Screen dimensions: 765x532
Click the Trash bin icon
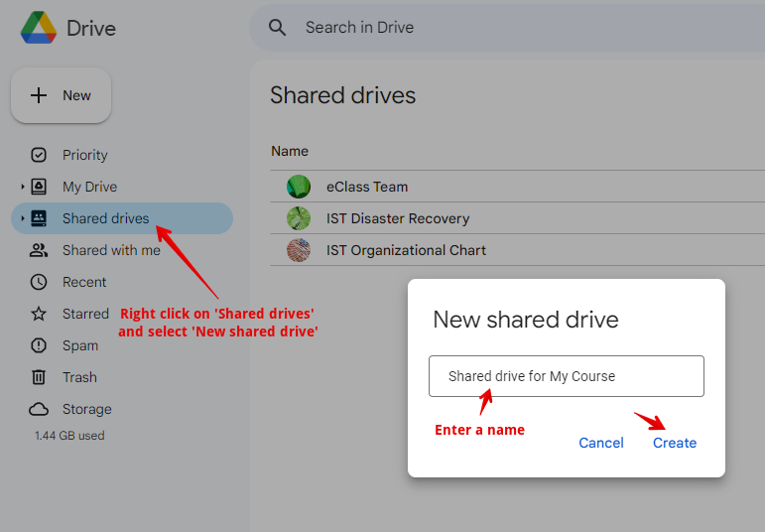[x=39, y=377]
